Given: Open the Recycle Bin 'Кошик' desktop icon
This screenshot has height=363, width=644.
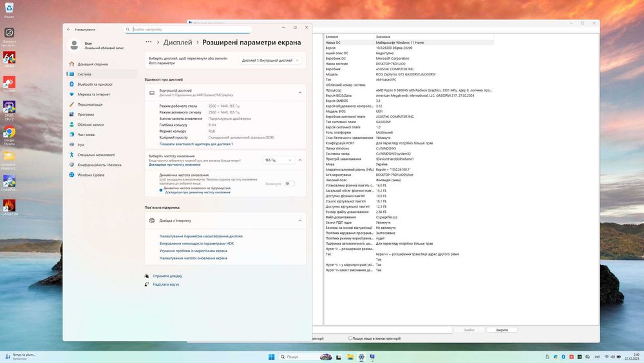Looking at the screenshot, I should pos(9,9).
